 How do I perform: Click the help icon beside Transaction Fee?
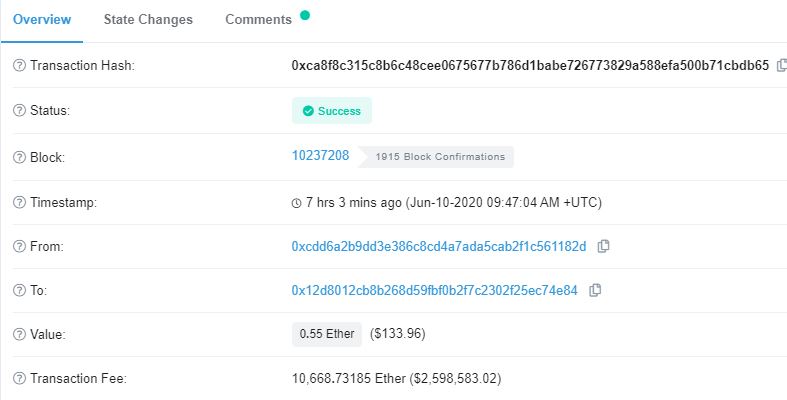[19, 378]
